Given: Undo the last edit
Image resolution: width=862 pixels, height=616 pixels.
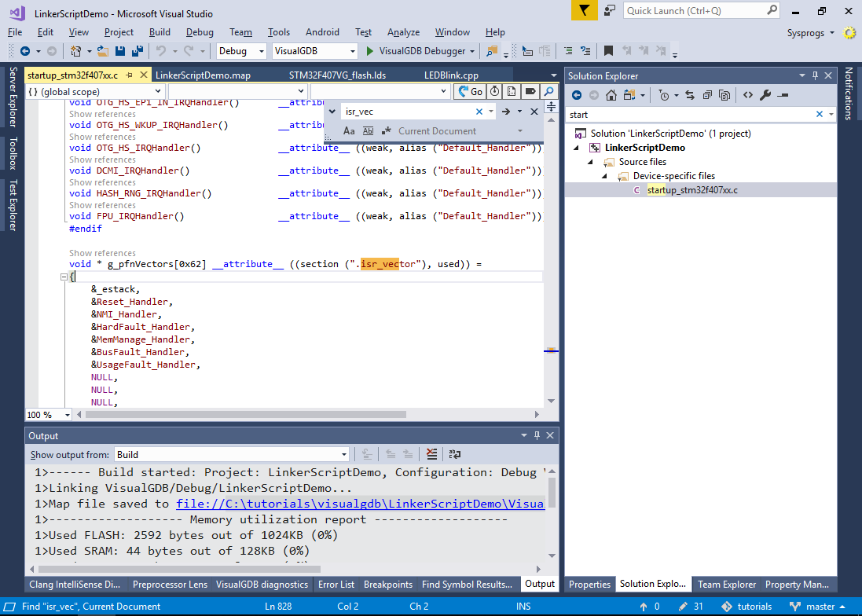Looking at the screenshot, I should (x=161, y=51).
